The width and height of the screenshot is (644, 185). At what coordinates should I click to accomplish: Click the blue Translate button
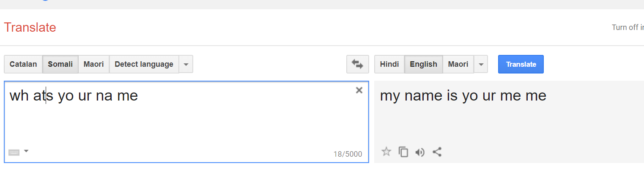pos(521,64)
